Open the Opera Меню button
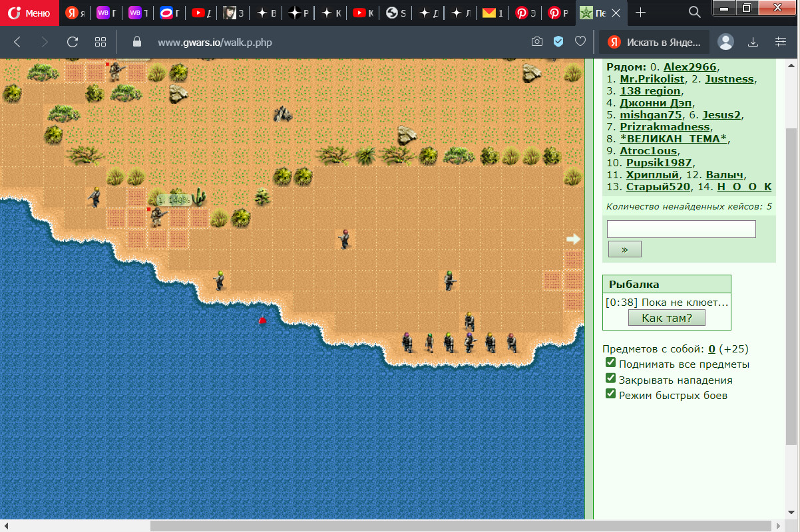This screenshot has height=532, width=800. [29, 13]
